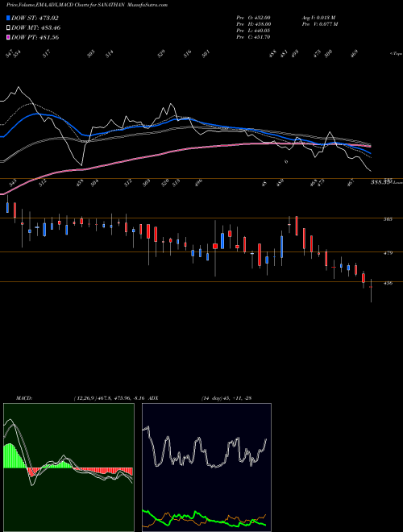Click the chart title mentioning SANATHAN MunafaSutra.com

pos(87,5)
